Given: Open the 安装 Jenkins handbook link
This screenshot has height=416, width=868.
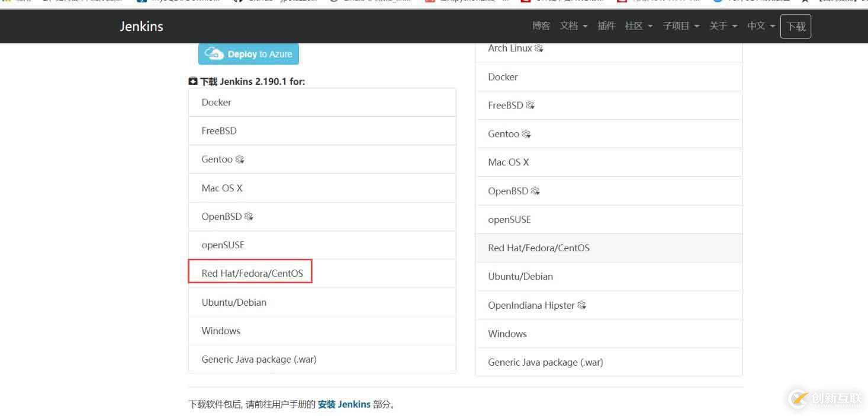Looking at the screenshot, I should [344, 405].
